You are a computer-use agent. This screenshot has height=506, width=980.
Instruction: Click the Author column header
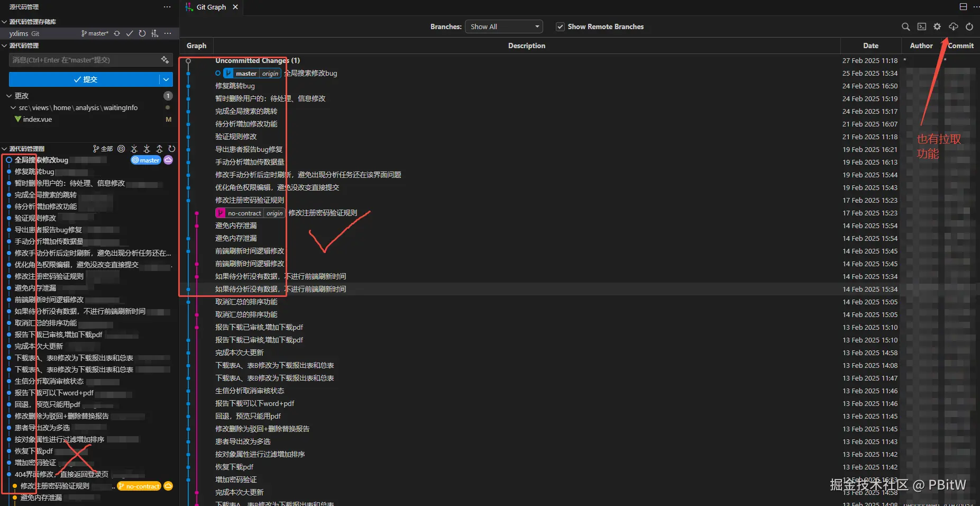click(x=921, y=46)
